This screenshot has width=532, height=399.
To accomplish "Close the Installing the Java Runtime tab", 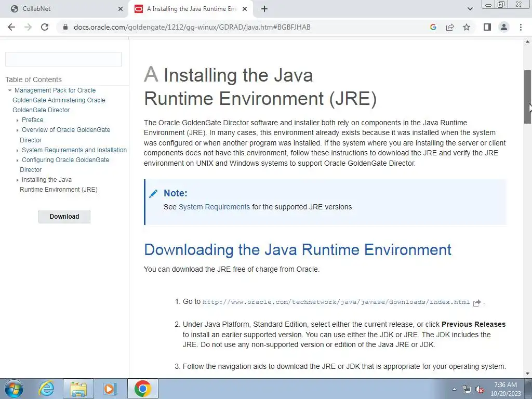I will [245, 9].
